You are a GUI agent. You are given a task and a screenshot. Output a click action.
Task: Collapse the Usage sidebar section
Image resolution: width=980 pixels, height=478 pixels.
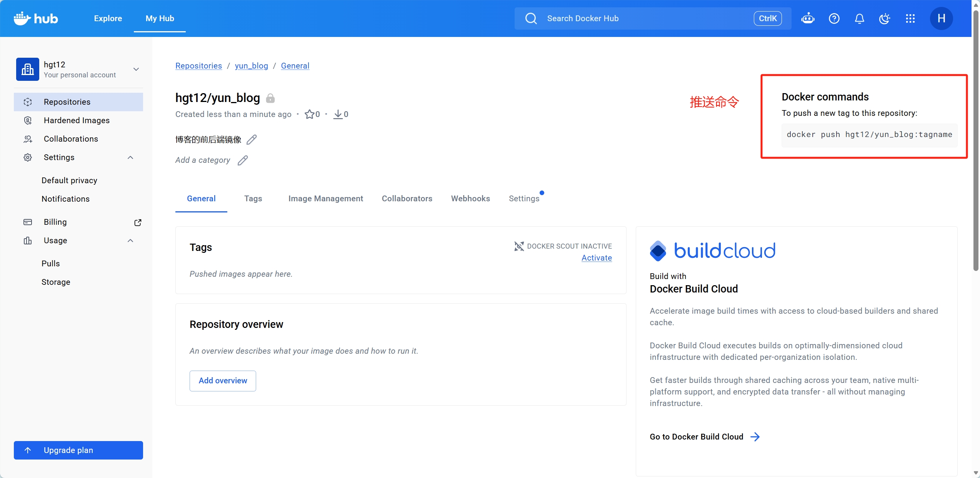click(130, 241)
